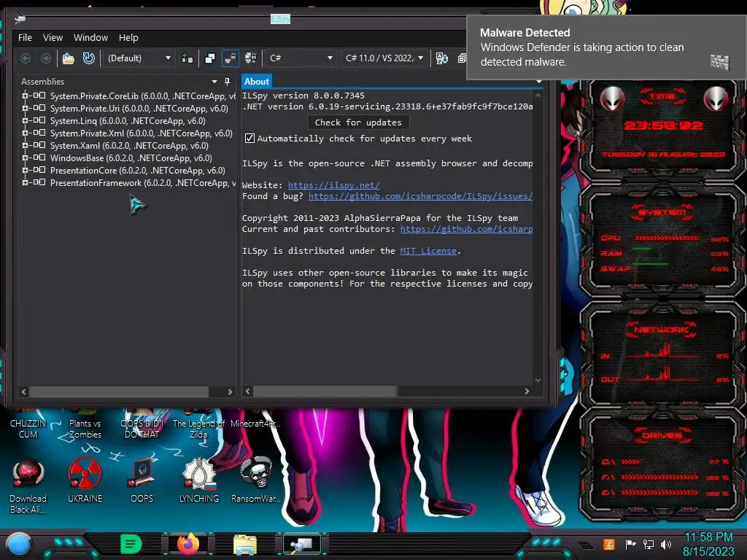Open the Window menu
This screenshot has height=560, width=747.
click(x=90, y=38)
